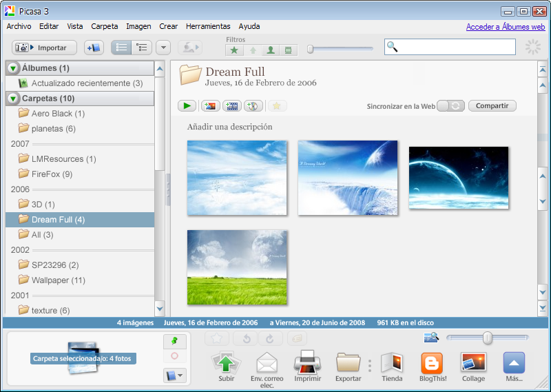This screenshot has width=551, height=392.
Task: Click the thumbnail size zoom slider
Action: (487, 338)
